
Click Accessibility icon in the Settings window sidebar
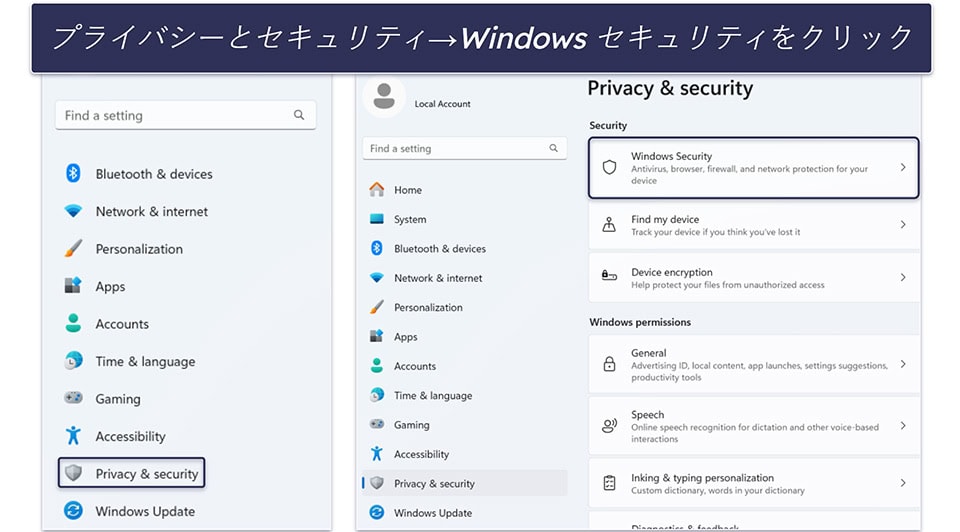click(377, 454)
